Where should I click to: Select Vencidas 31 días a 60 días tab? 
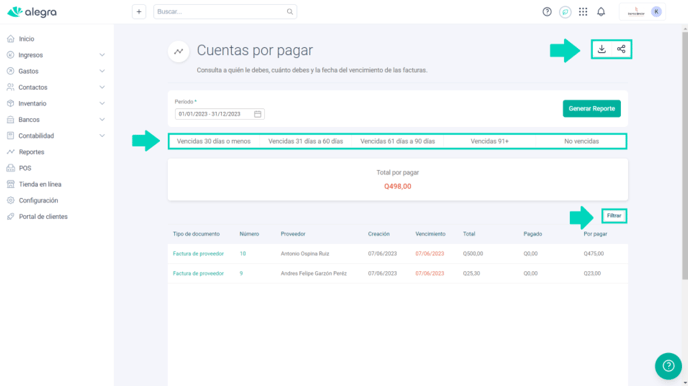point(305,141)
